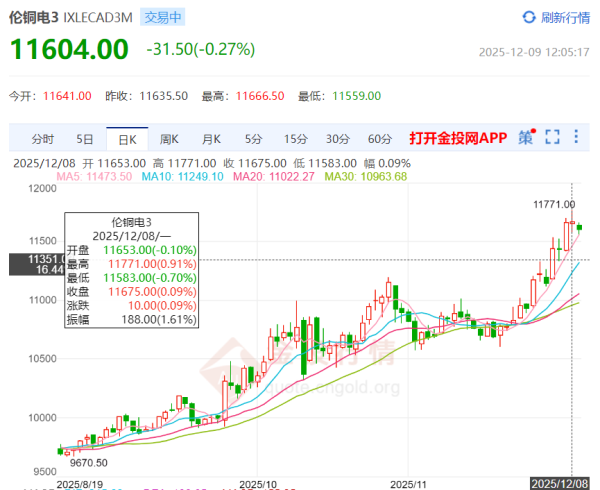Click the tooltip 开盘 11653.00(-0.10%) row
Image resolution: width=600 pixels, height=490 pixels.
pos(132,250)
